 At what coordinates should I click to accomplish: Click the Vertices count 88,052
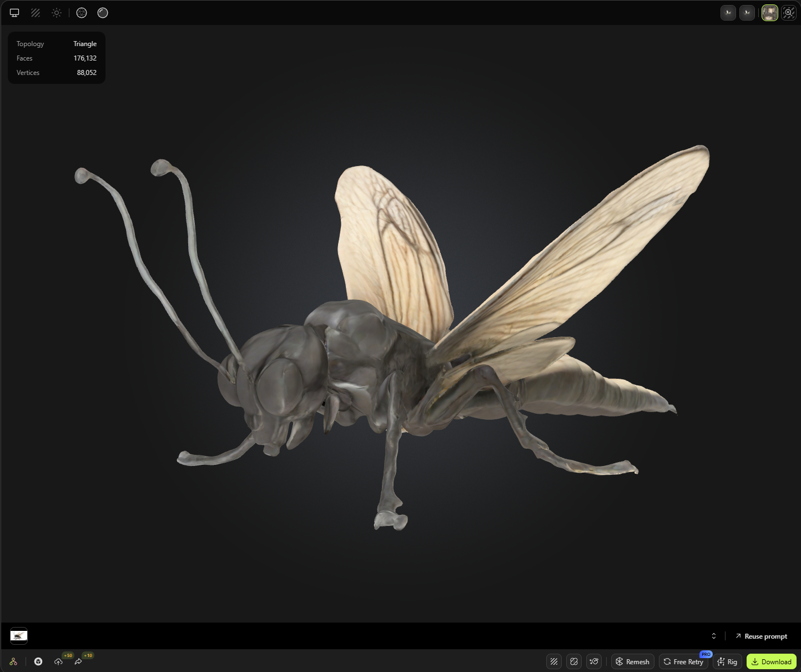[87, 73]
